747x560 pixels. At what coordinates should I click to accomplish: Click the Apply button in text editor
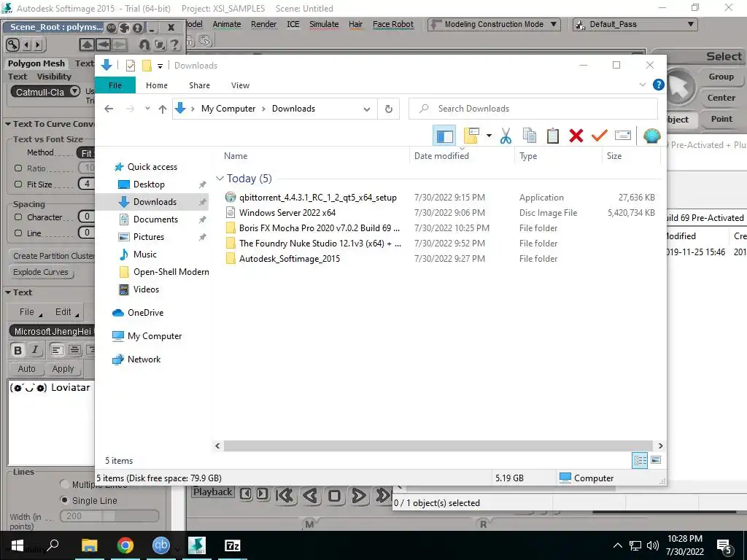pos(63,368)
